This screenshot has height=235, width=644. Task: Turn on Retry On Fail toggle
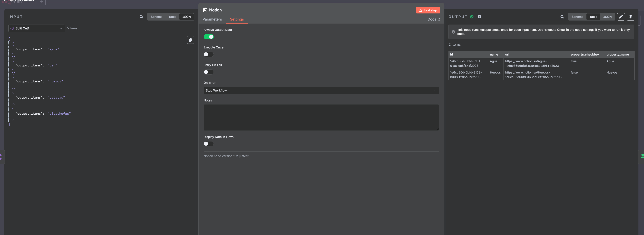208,72
